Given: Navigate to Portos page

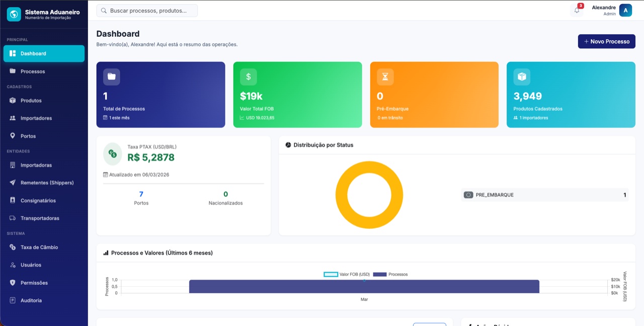Looking at the screenshot, I should (x=44, y=136).
